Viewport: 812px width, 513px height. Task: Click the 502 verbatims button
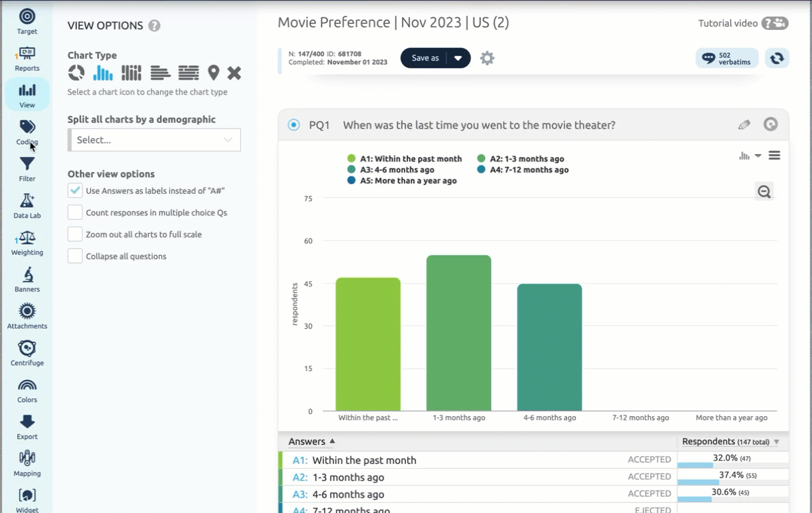click(x=727, y=59)
